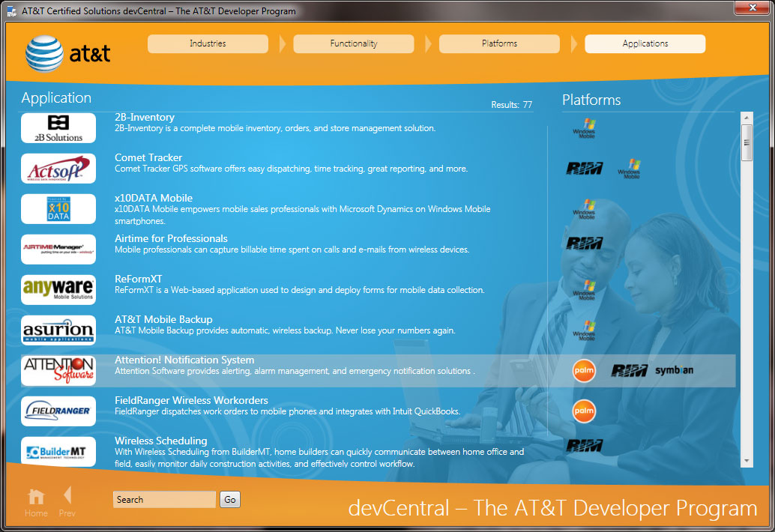
Task: Open the Platforms step
Action: pos(499,43)
